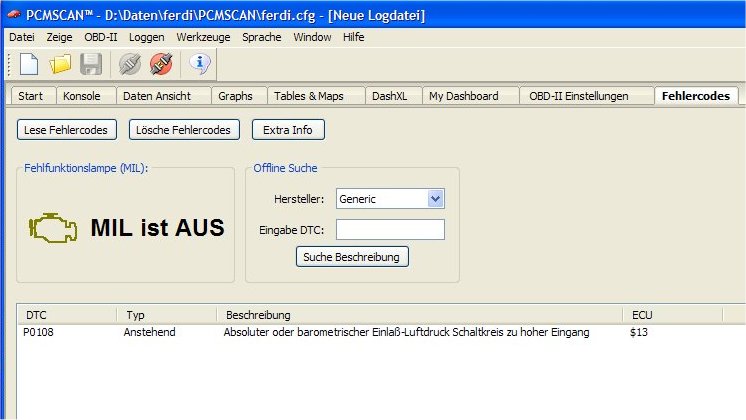Open the OBD-II menu
The image size is (746, 420).
[x=101, y=37]
